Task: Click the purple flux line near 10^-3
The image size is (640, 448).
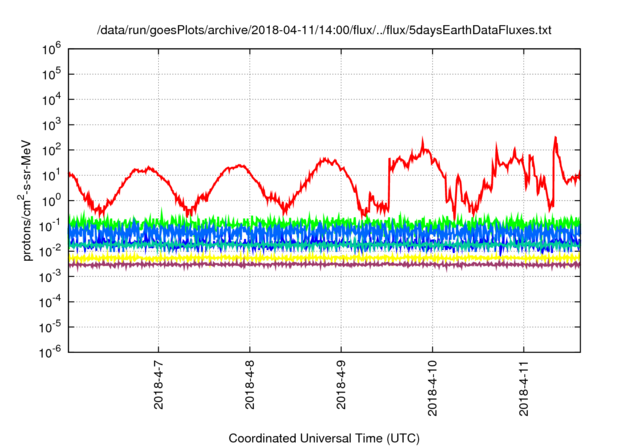Action: click(324, 265)
